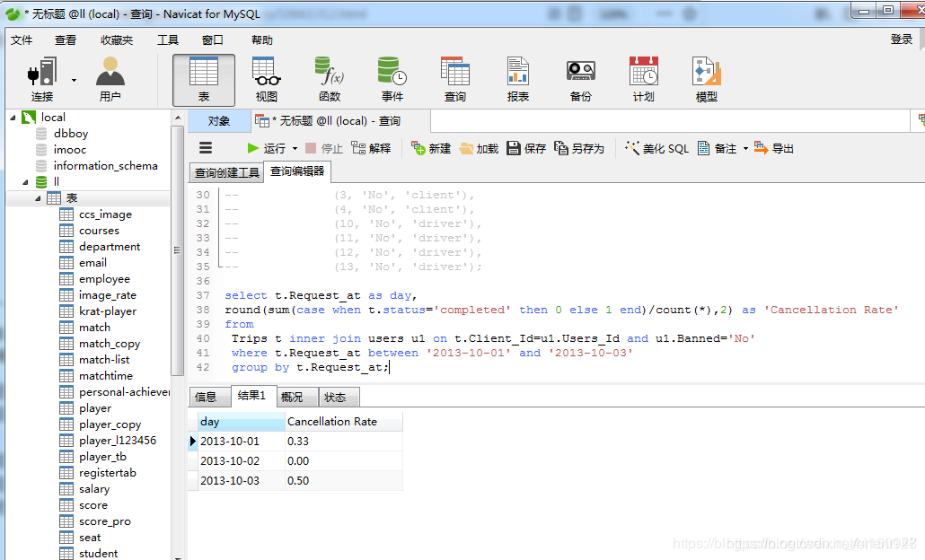Viewport: 925px width, 560px height.
Task: Open the 备注 dropdown arrow
Action: click(745, 148)
